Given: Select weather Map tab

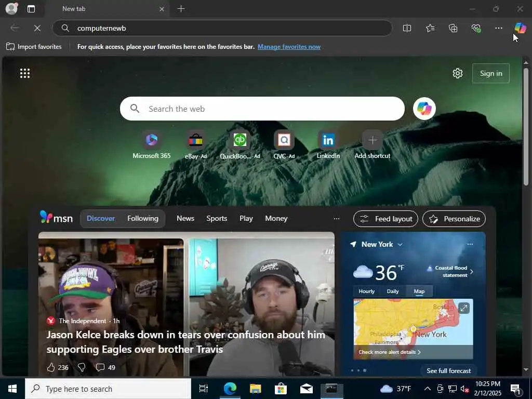Looking at the screenshot, I should click(419, 291).
